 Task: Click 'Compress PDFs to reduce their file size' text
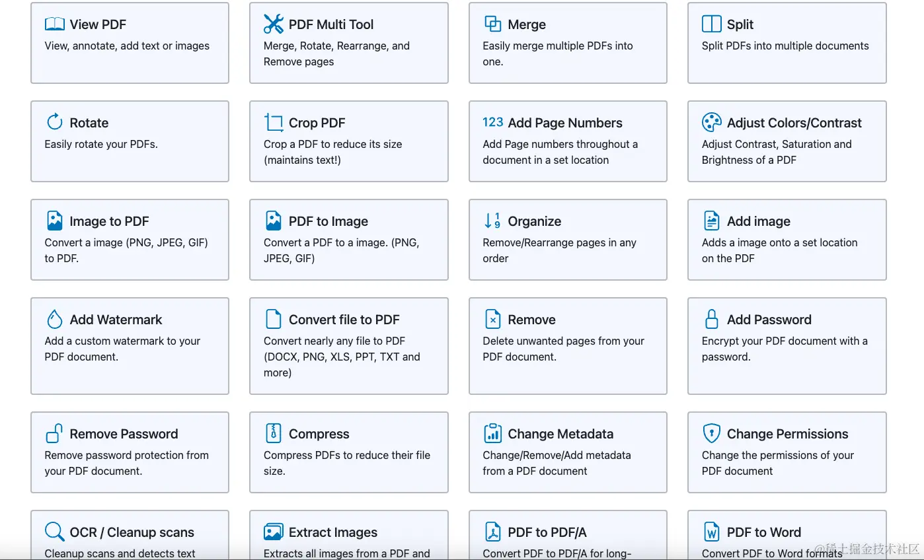(x=347, y=463)
